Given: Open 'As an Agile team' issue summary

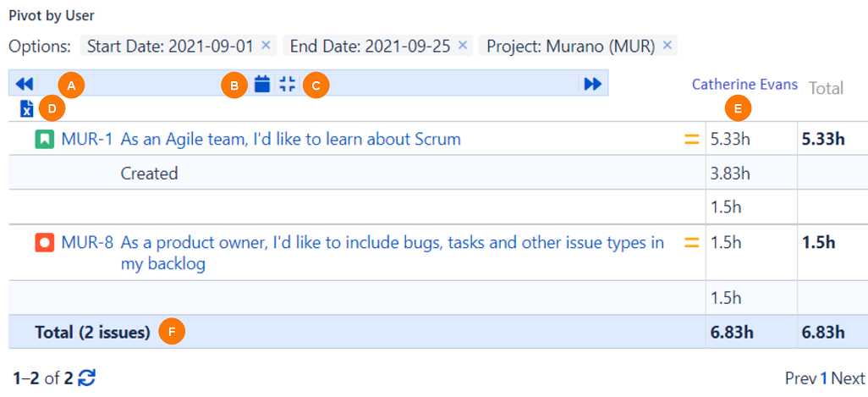Looking at the screenshot, I should point(290,139).
